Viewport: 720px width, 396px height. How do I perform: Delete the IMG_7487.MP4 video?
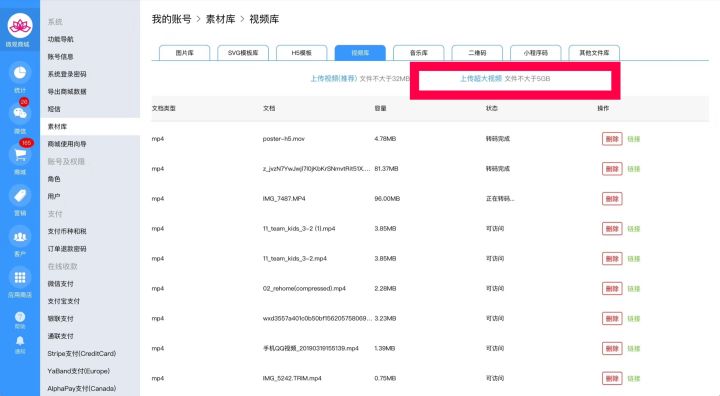[x=612, y=198]
